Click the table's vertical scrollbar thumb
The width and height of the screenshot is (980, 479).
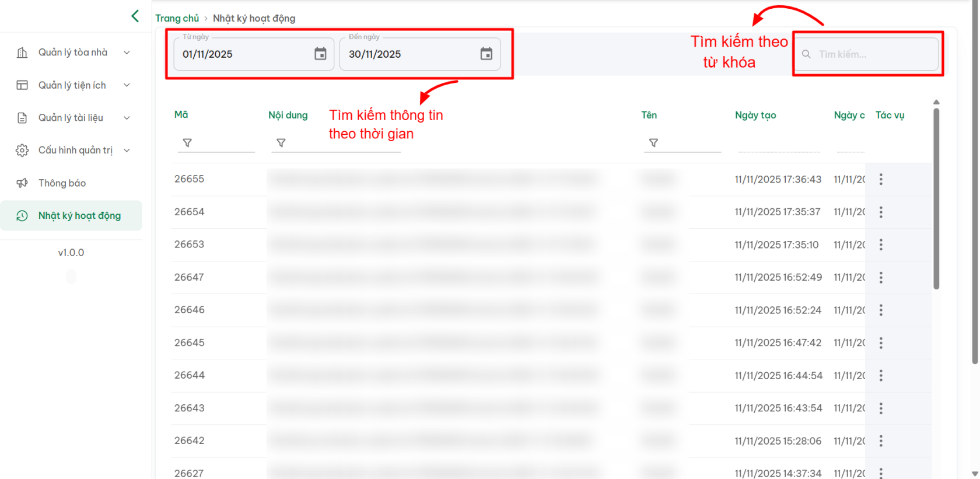click(x=936, y=198)
